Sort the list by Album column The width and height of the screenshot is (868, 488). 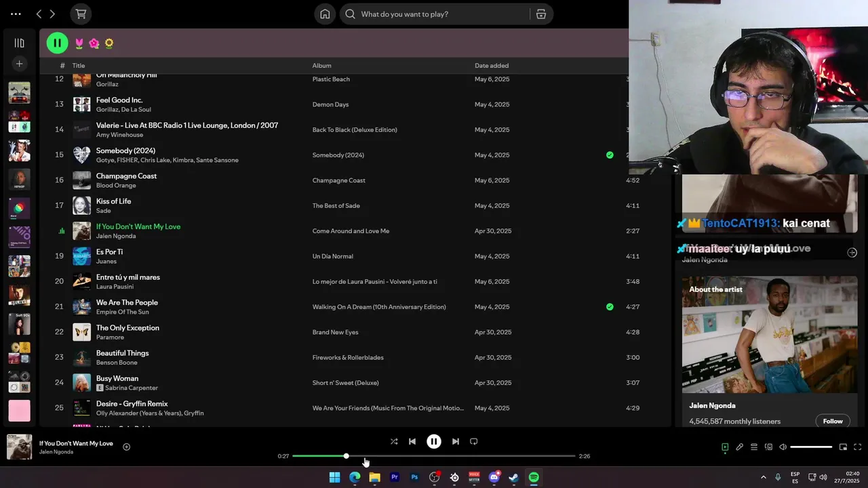(x=321, y=66)
